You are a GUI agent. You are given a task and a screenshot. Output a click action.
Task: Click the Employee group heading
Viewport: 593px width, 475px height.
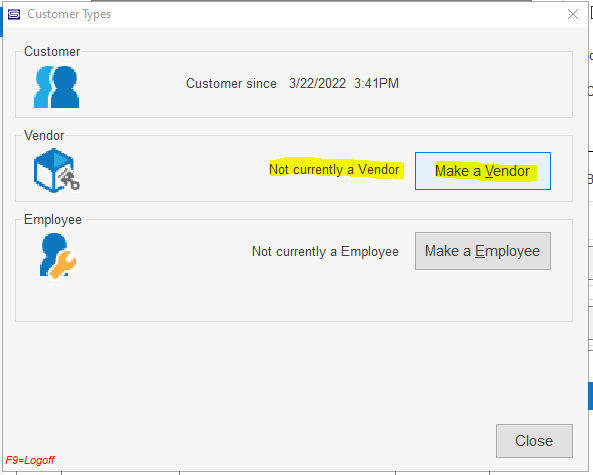coord(53,219)
